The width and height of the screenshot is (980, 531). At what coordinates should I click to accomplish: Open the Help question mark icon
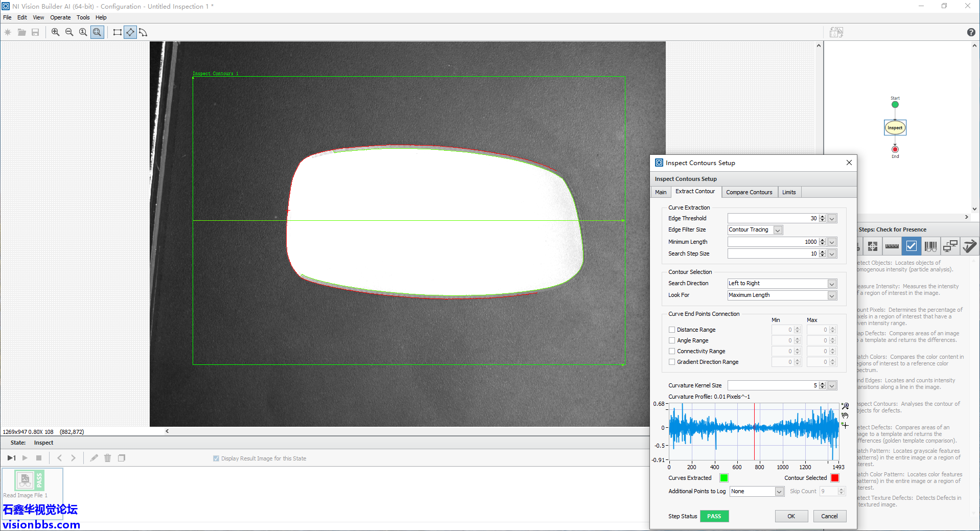[x=971, y=32]
